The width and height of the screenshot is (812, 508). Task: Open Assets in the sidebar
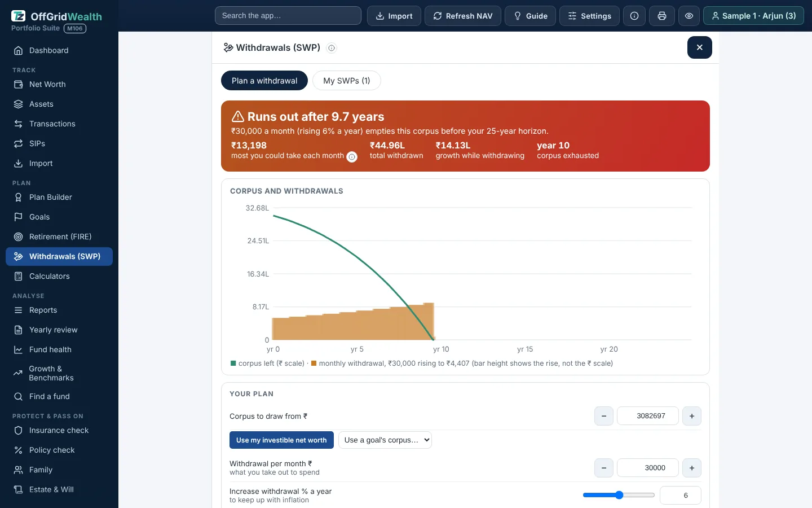(59, 104)
